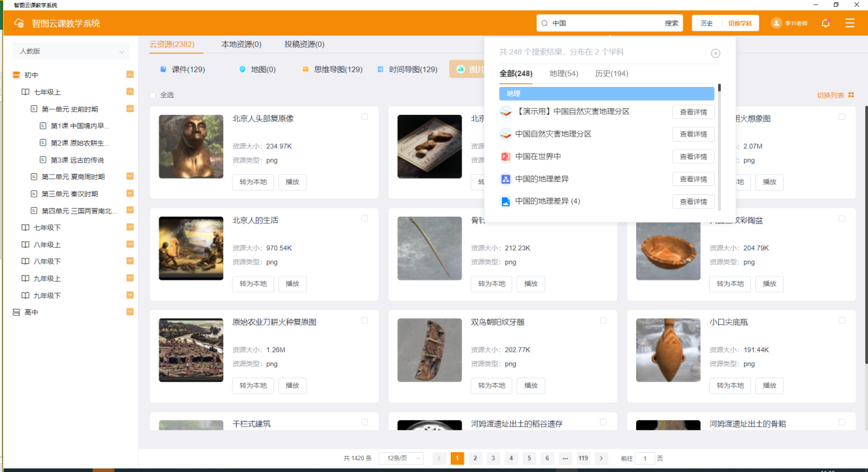This screenshot has height=472, width=868.
Task: Open the hamburger menu in the header
Action: point(850,23)
